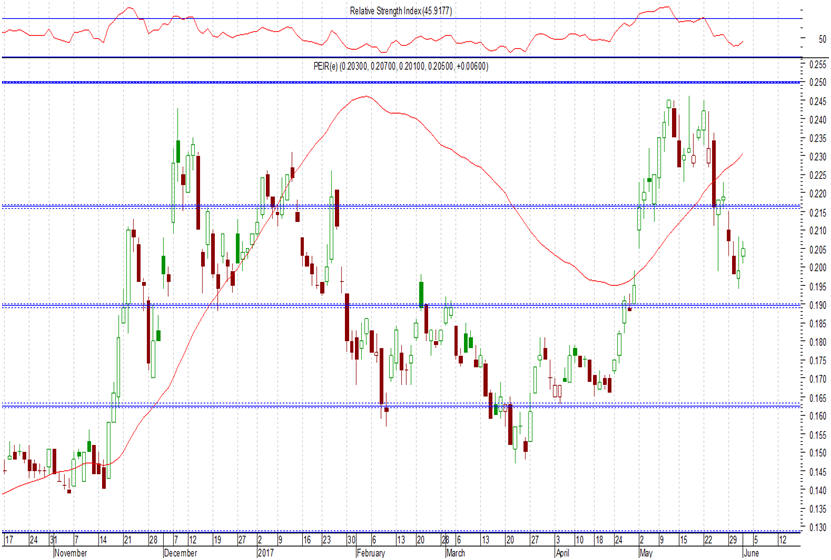Click the 0.175 price axis label

click(x=818, y=361)
